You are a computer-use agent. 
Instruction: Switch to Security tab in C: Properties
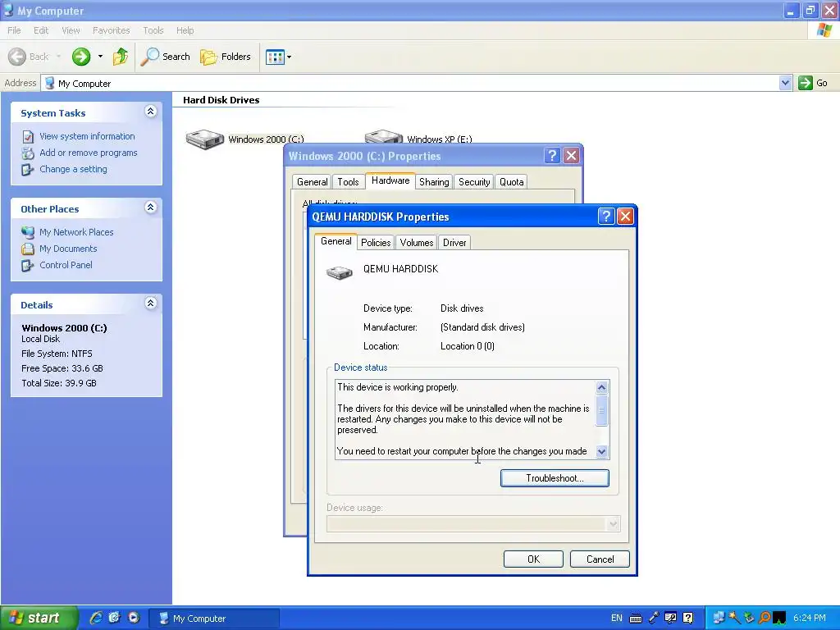click(x=474, y=182)
